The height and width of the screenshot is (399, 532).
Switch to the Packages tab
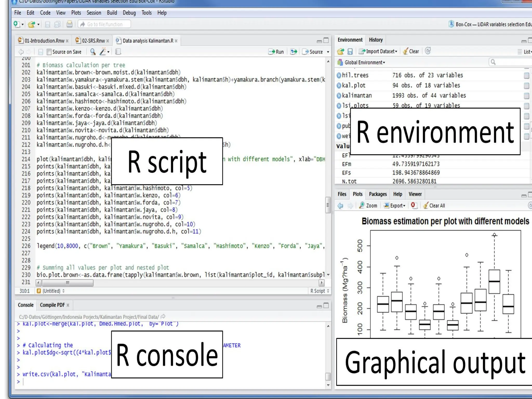click(378, 194)
